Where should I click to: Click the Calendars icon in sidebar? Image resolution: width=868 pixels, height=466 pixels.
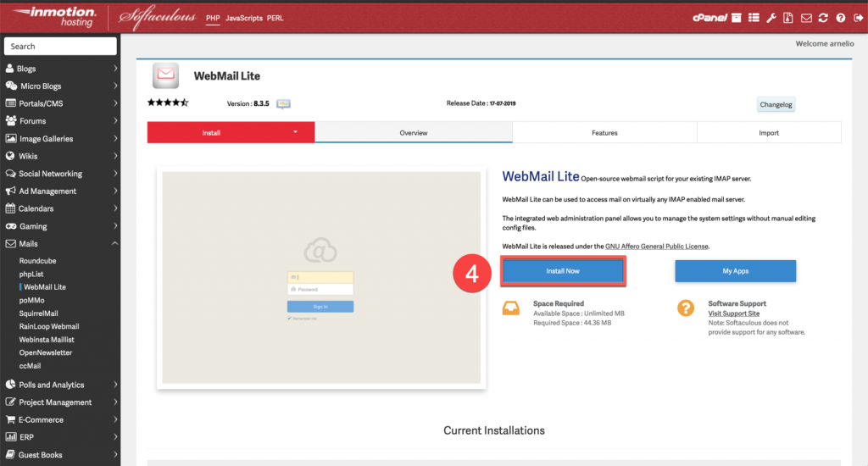10,208
